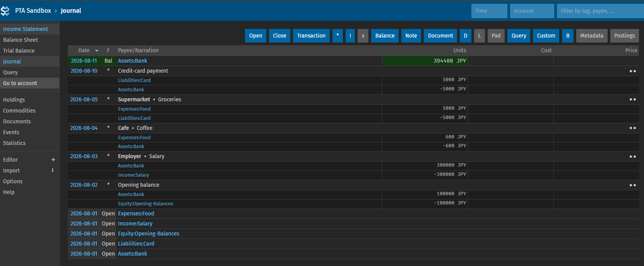The width and height of the screenshot is (644, 266).
Task: Toggle the Custom entries filter
Action: [546, 36]
